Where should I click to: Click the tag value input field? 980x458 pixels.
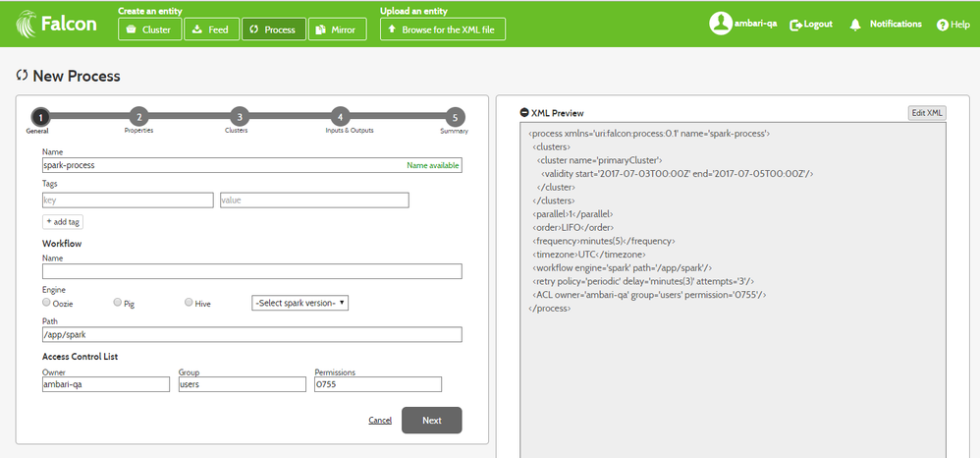click(314, 200)
